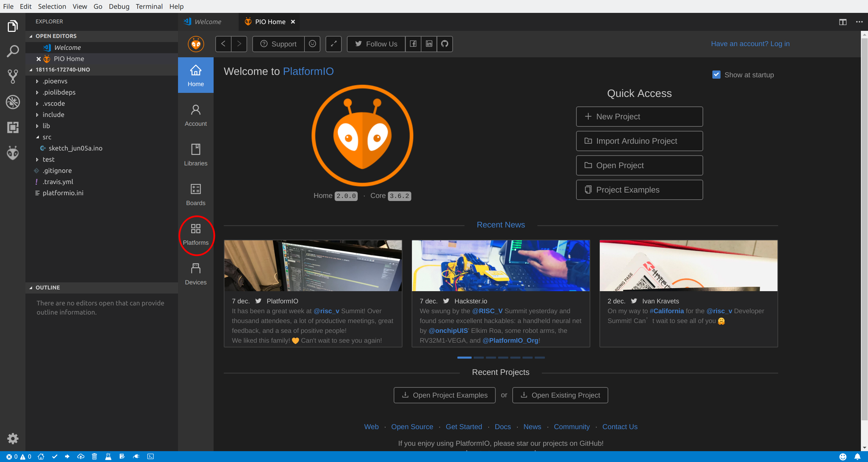Open the Extensions view in activity bar
The image size is (868, 462).
[13, 127]
